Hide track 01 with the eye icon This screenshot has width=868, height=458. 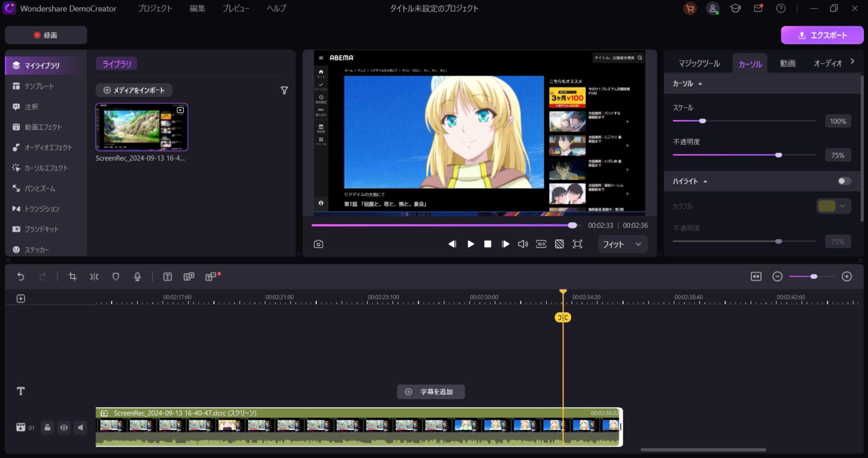pos(64,427)
